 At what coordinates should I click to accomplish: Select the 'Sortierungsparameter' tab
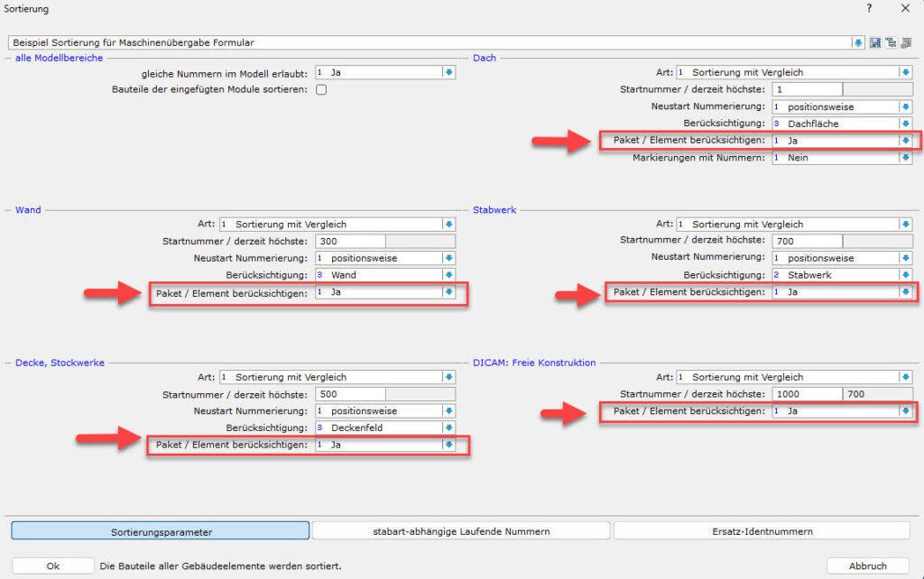(161, 531)
